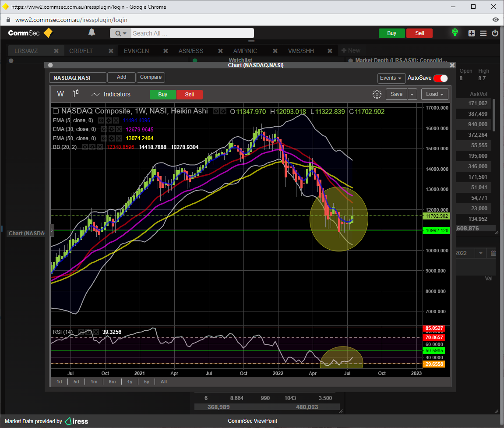504x428 pixels.
Task: Click the Compare button
Action: tap(151, 77)
